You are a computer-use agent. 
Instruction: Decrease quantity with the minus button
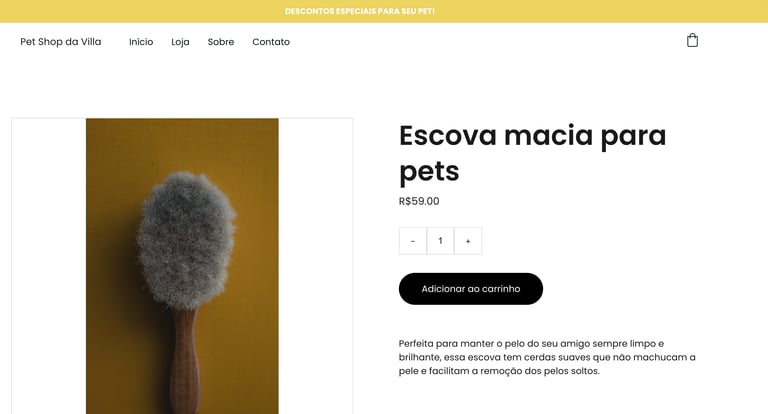413,241
